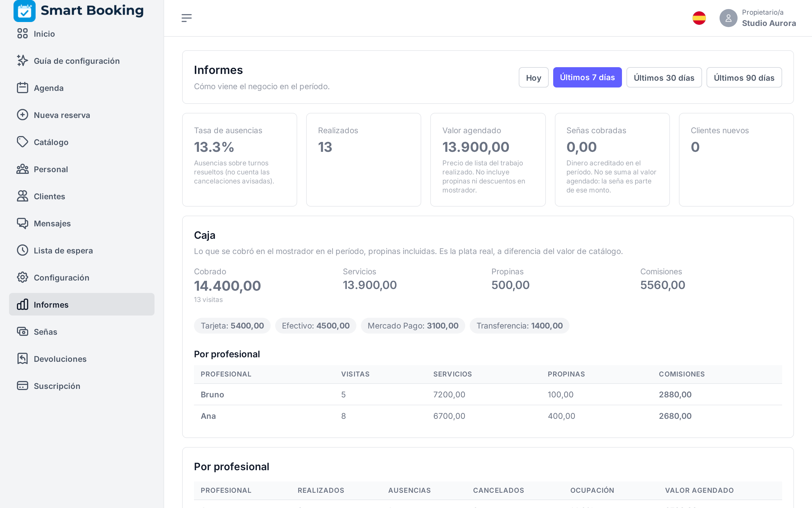Image resolution: width=812 pixels, height=508 pixels.
Task: Select Últimos 7 días period
Action: [x=587, y=78]
